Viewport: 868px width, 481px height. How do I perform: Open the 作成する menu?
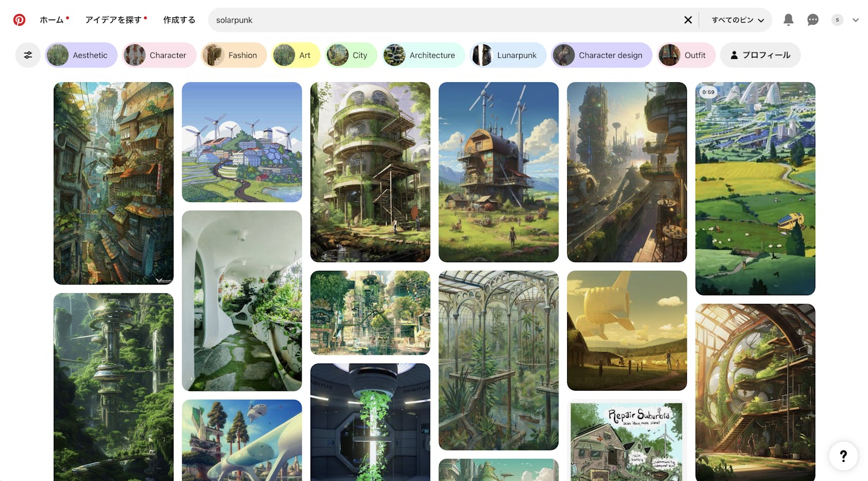coord(179,20)
